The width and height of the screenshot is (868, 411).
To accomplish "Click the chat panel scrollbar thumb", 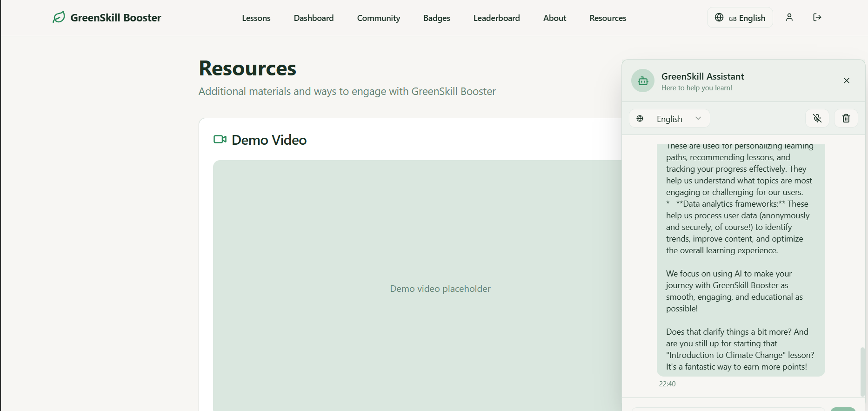I will [x=862, y=372].
